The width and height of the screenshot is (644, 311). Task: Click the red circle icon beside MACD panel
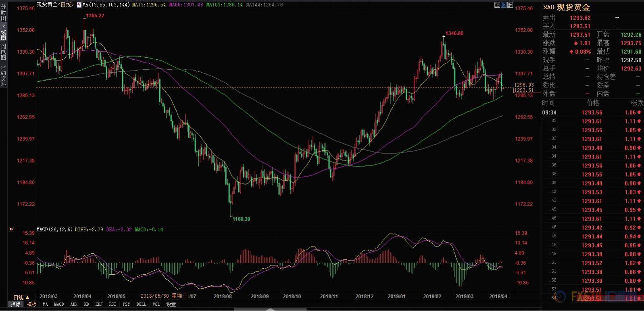[x=11, y=230]
